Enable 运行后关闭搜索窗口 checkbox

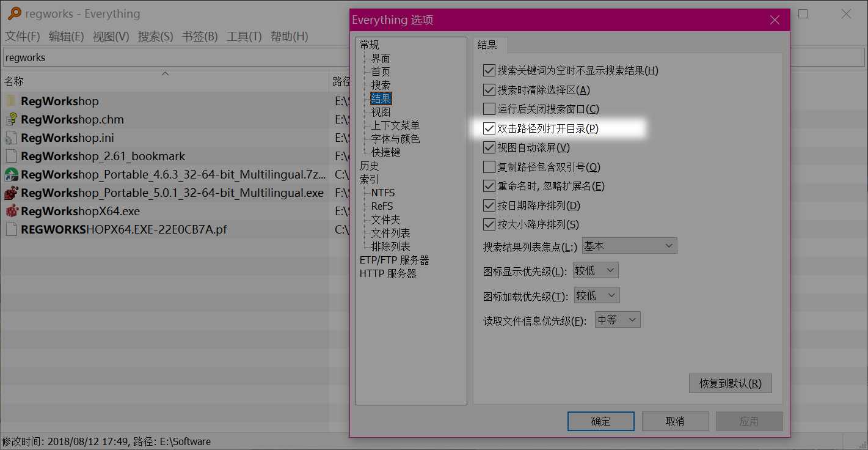[x=489, y=109]
